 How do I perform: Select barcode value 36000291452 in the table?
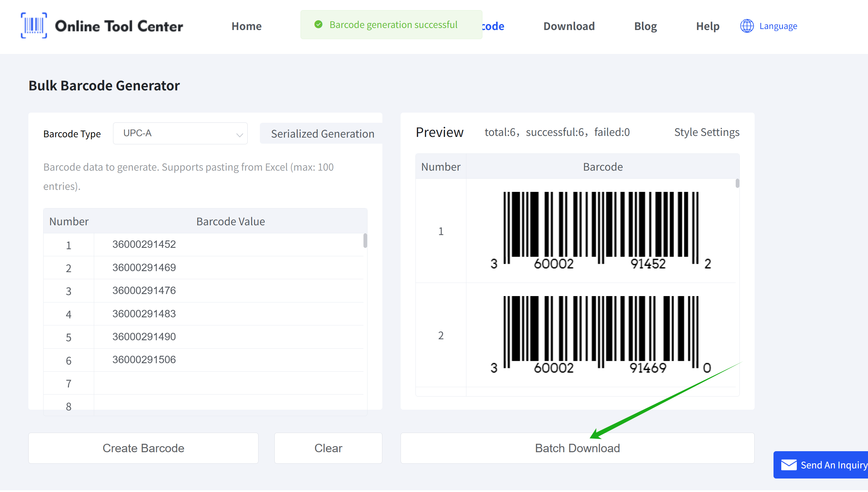(x=144, y=244)
